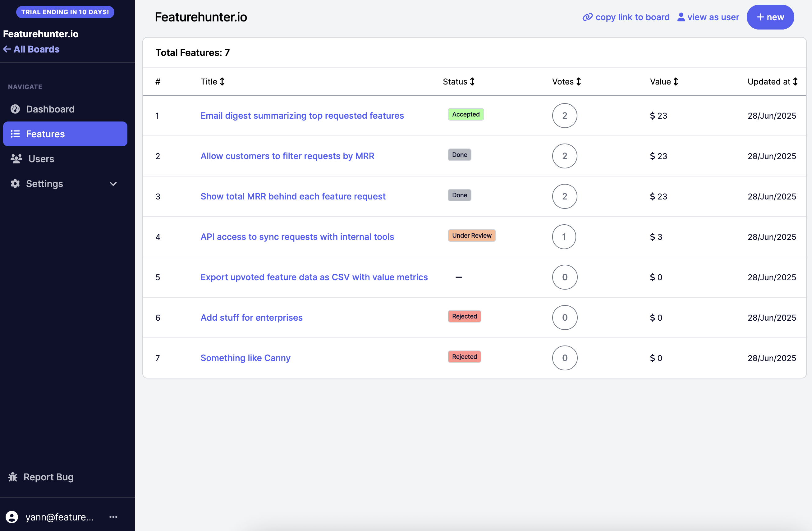Click the Settings gear icon
Viewport: 812px width, 531px height.
click(15, 184)
